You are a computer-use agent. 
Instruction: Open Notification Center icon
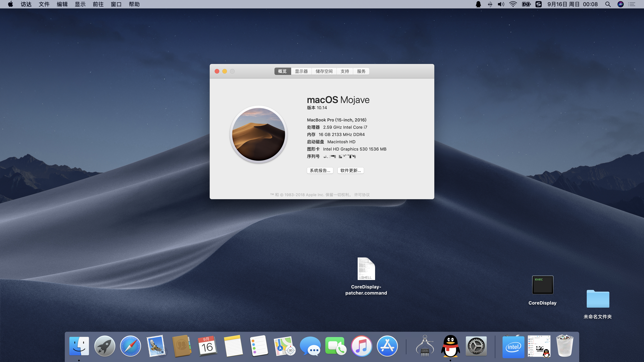click(632, 4)
